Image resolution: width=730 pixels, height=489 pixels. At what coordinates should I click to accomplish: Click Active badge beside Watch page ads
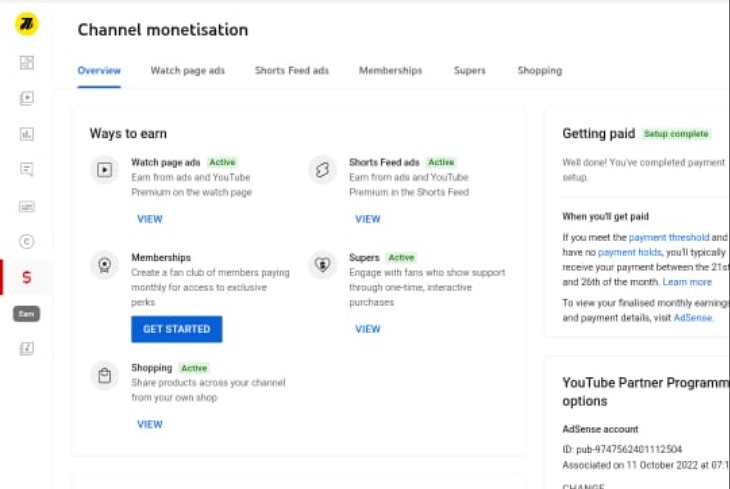[222, 162]
